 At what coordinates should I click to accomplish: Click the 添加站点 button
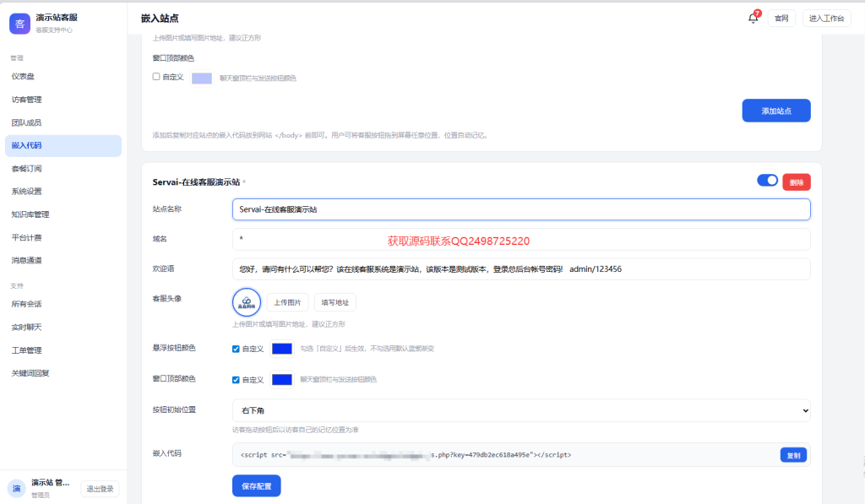click(x=775, y=111)
